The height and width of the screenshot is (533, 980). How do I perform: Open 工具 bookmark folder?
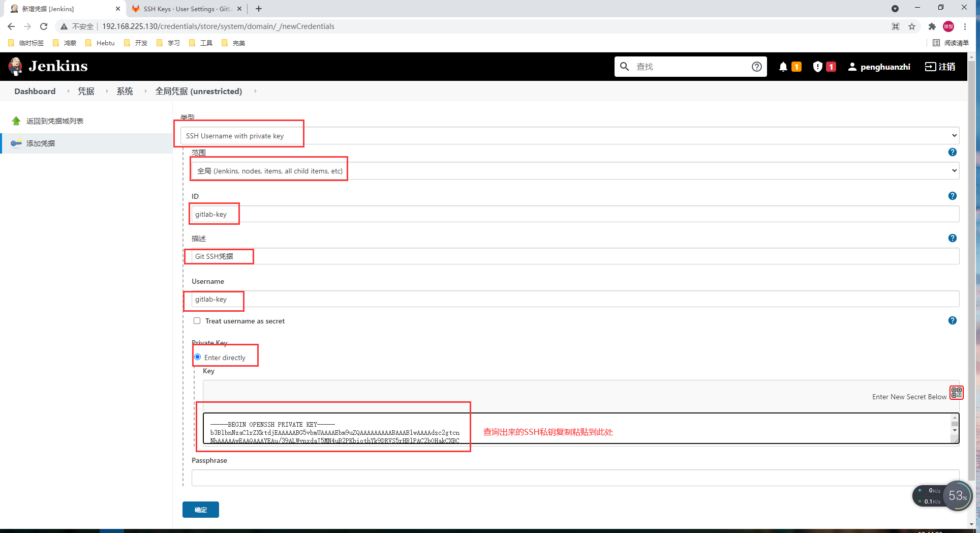(201, 43)
